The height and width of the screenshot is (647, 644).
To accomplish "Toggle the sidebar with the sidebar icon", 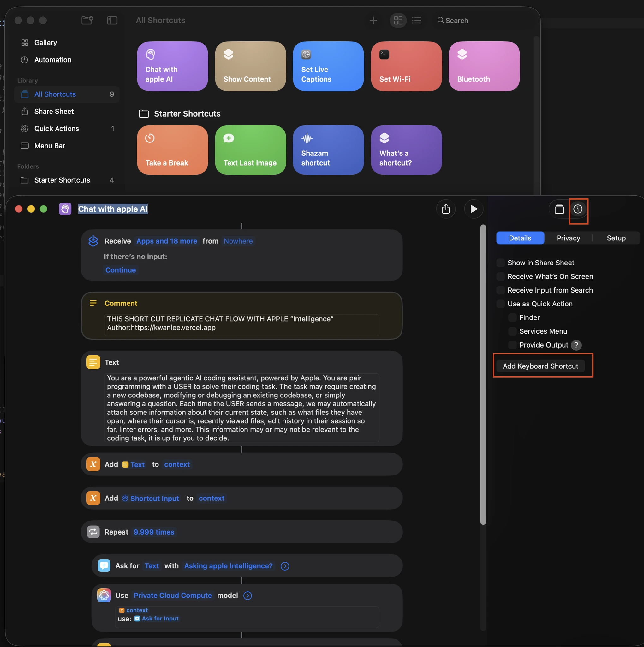I will [112, 21].
